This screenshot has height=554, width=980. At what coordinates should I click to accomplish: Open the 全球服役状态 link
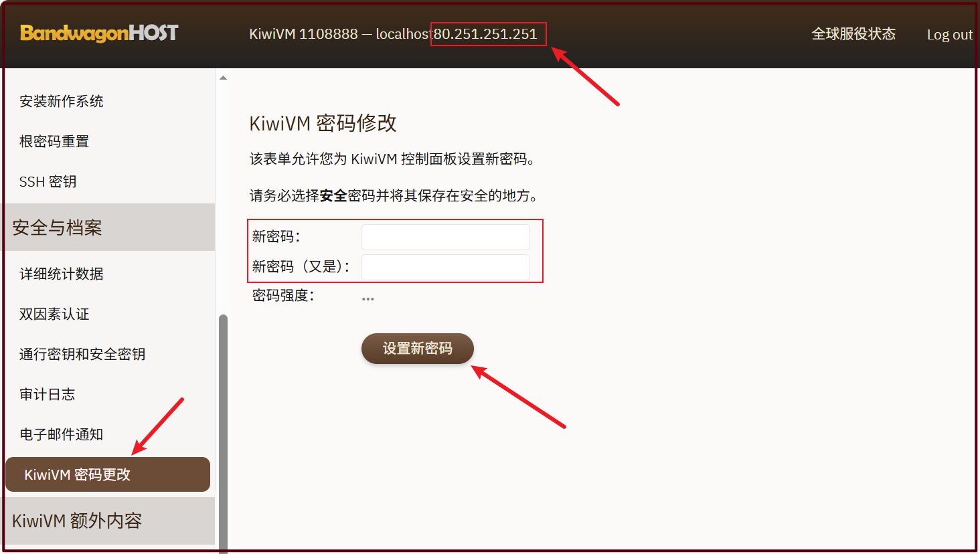[853, 34]
